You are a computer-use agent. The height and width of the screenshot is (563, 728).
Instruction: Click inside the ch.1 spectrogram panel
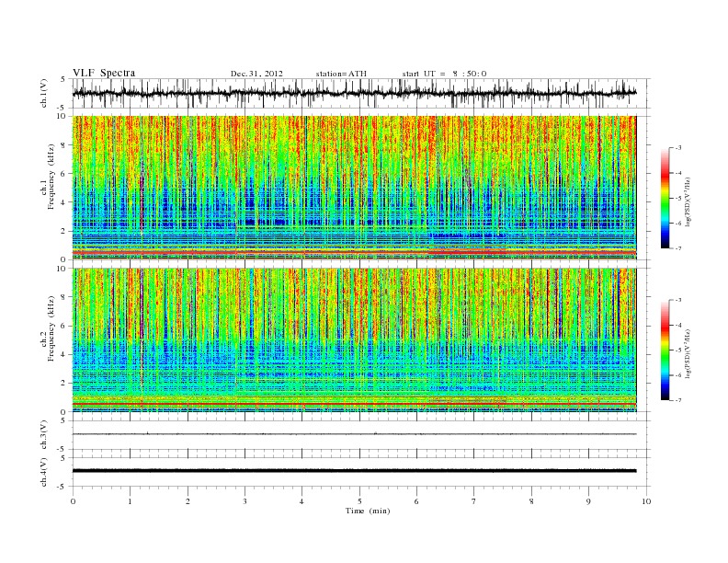(x=354, y=188)
